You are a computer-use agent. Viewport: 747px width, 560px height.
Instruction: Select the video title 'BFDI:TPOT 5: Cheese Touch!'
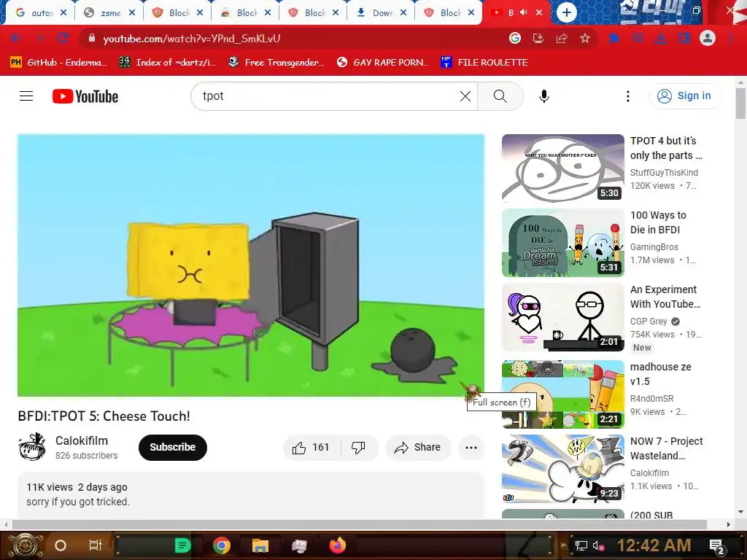(x=104, y=416)
